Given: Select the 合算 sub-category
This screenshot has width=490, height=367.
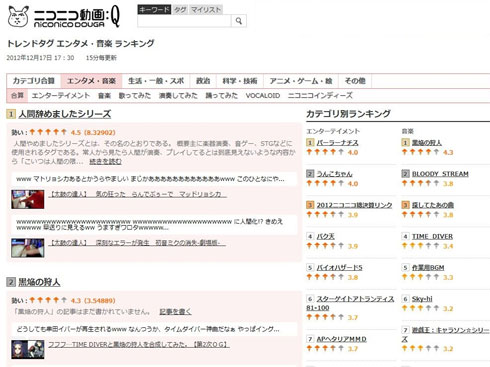Looking at the screenshot, I should click(17, 96).
